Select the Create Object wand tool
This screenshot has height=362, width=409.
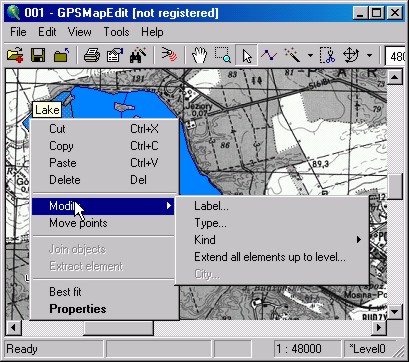click(x=292, y=55)
